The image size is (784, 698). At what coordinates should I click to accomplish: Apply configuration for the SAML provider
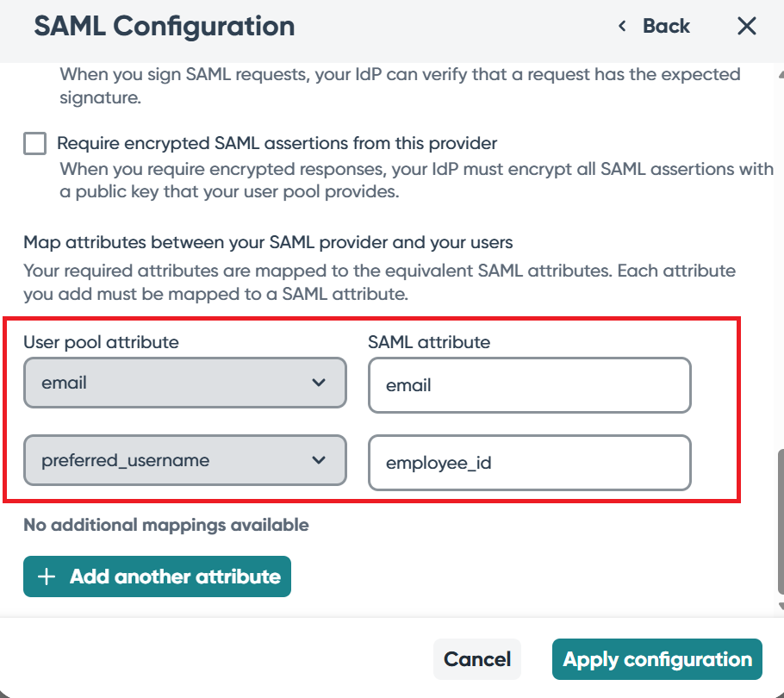(656, 660)
